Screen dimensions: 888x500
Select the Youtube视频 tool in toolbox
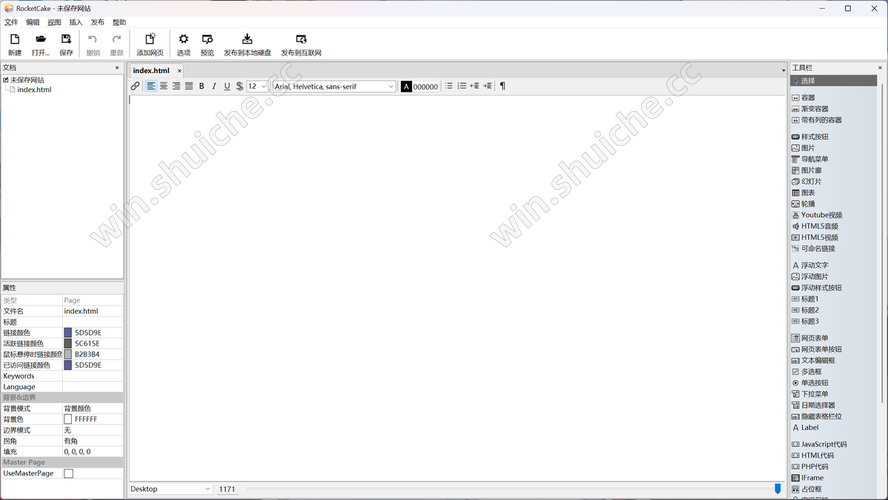821,215
